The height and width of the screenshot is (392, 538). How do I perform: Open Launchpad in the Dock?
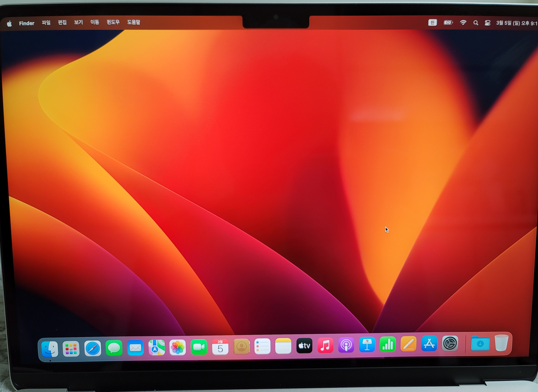click(71, 349)
